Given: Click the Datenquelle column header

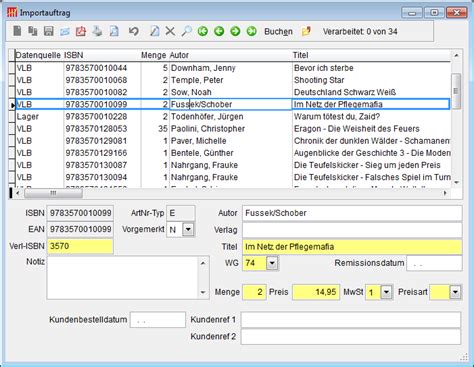Looking at the screenshot, I should pyautogui.click(x=38, y=55).
